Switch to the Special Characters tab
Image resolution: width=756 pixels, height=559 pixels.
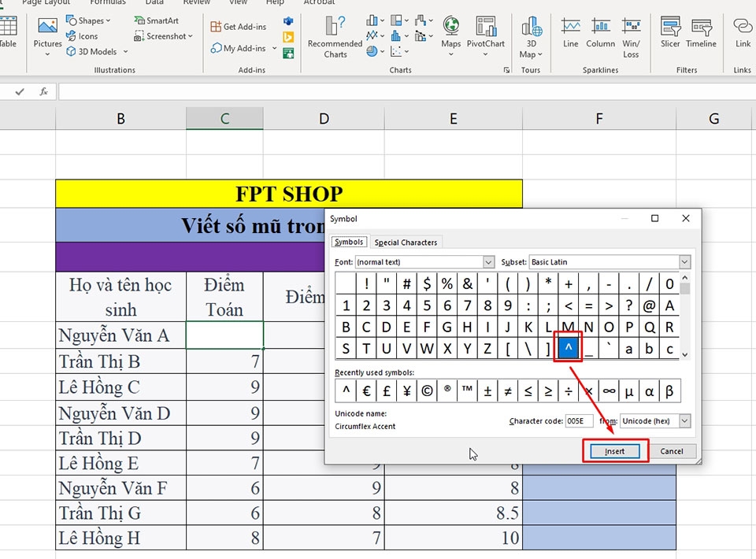click(x=406, y=242)
